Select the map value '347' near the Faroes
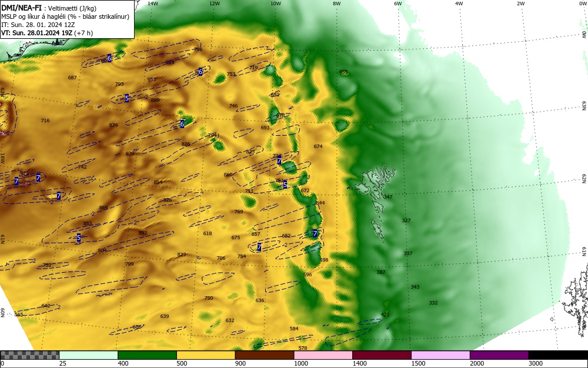Image resolution: width=588 pixels, height=368 pixels. pyautogui.click(x=388, y=197)
